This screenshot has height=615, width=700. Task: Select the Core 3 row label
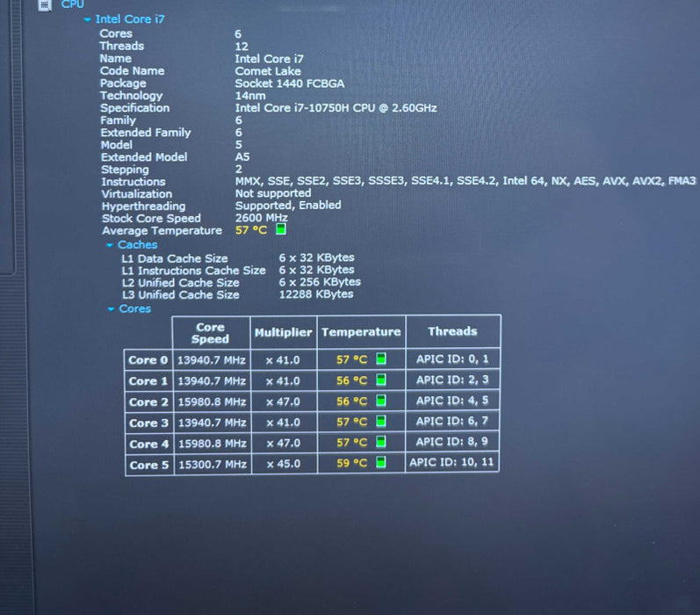click(x=148, y=423)
